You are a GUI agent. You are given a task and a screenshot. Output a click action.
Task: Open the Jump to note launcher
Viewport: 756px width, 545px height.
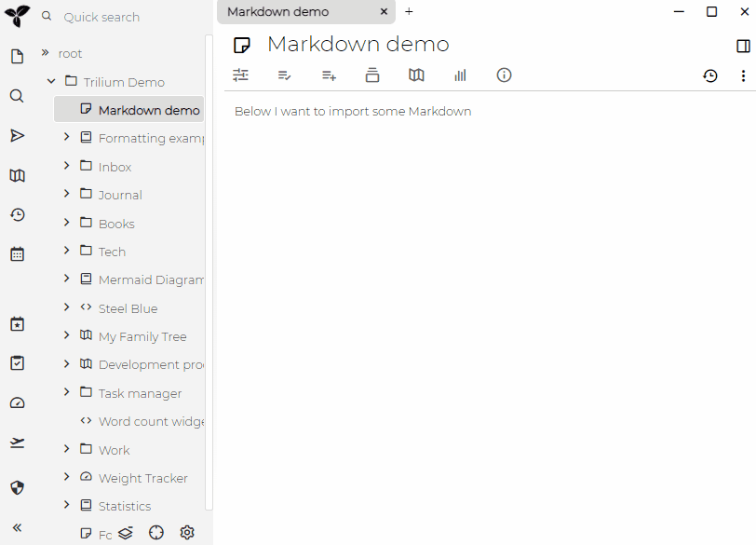[17, 136]
